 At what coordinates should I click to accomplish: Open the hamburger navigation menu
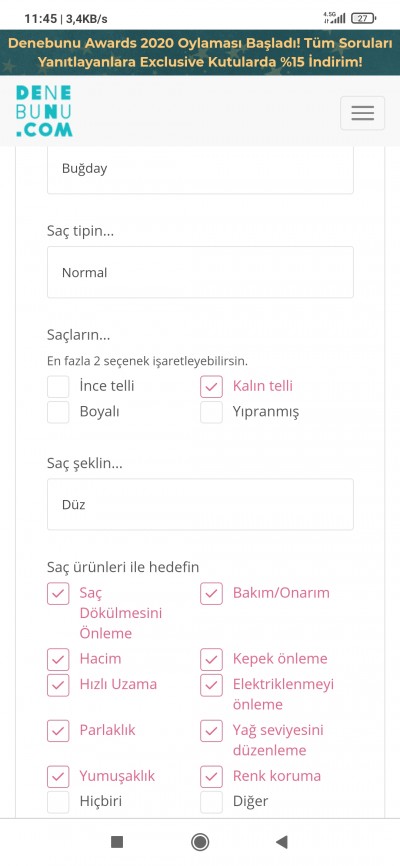[x=362, y=113]
